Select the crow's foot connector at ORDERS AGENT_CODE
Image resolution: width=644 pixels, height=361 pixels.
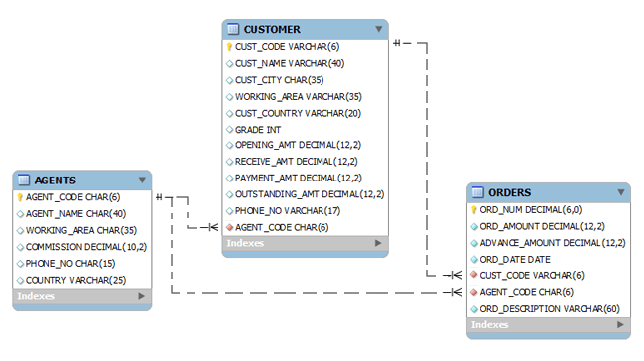tap(453, 292)
